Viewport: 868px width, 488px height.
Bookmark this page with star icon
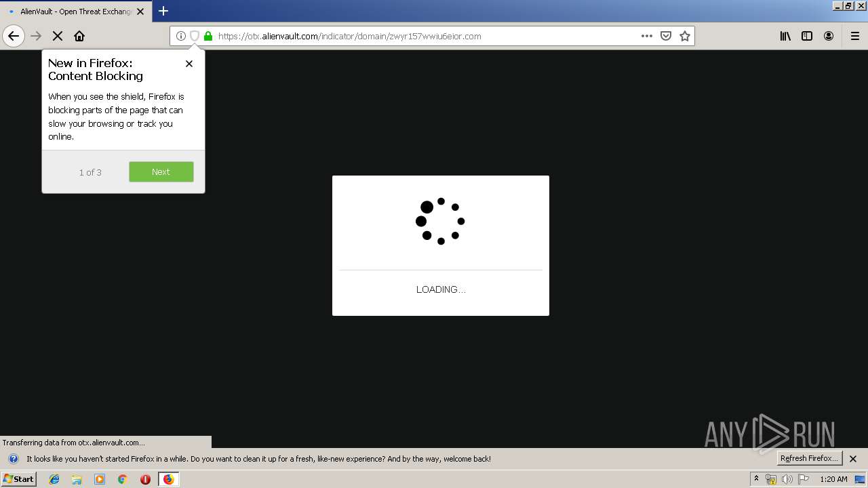tap(685, 36)
